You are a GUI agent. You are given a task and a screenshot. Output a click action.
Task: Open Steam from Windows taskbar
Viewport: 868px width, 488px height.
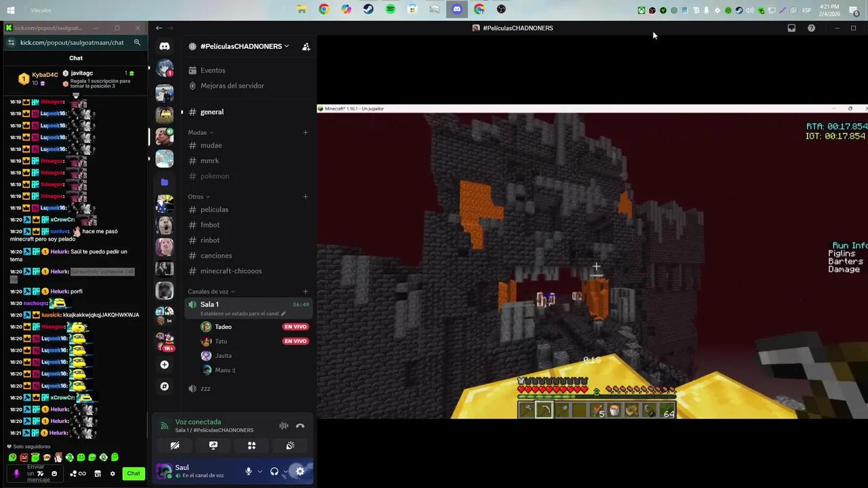[x=368, y=9]
